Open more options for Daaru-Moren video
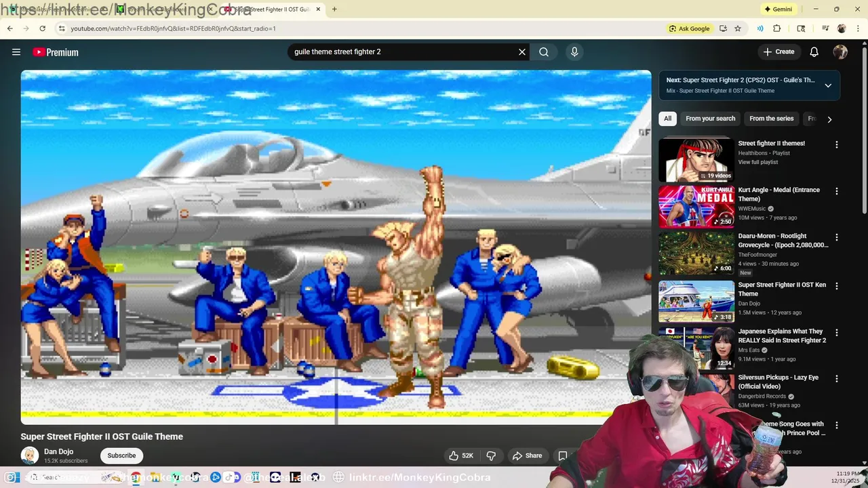Image resolution: width=868 pixels, height=488 pixels. pyautogui.click(x=837, y=237)
